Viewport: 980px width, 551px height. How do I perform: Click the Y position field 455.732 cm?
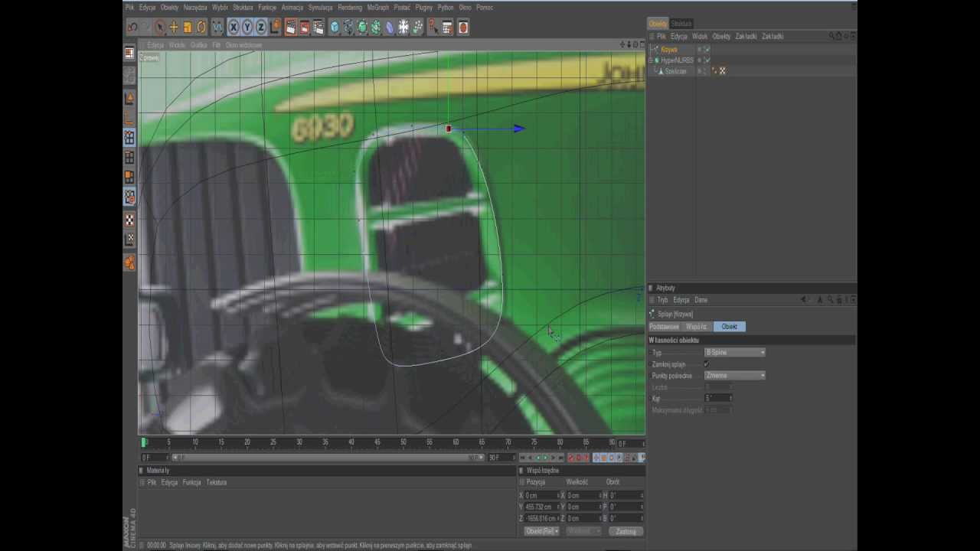(x=541, y=507)
